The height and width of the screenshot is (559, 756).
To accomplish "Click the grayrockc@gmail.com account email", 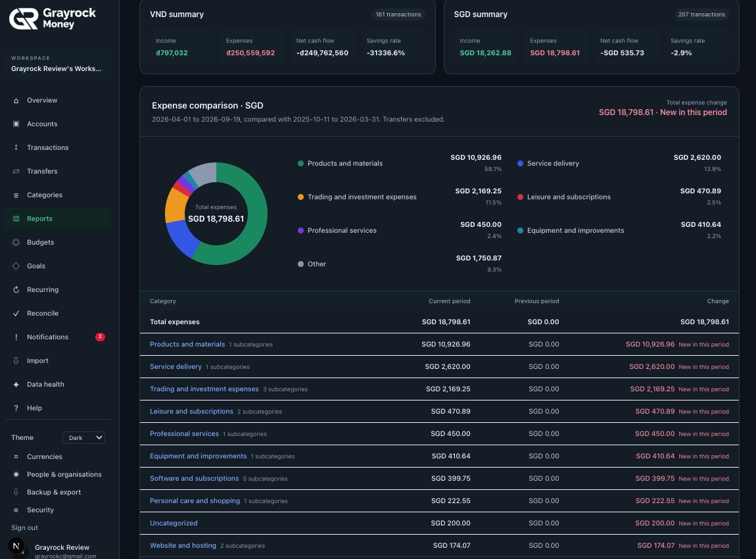I will [66, 556].
